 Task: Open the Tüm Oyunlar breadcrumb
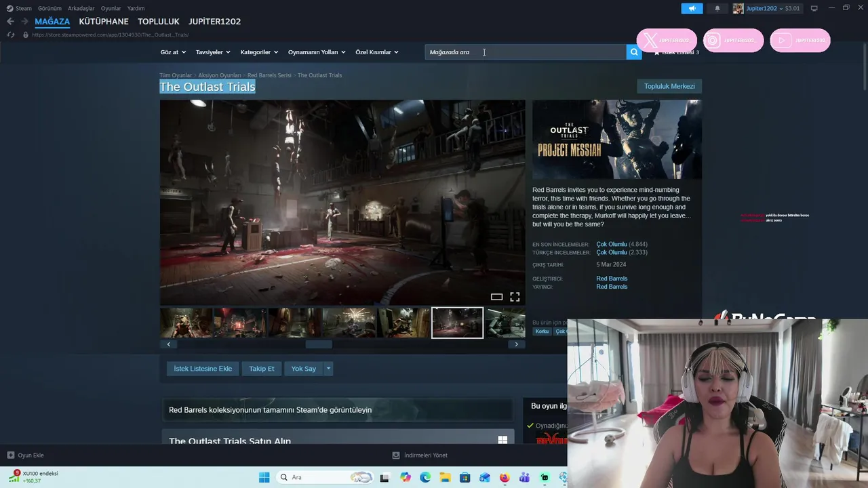click(176, 75)
